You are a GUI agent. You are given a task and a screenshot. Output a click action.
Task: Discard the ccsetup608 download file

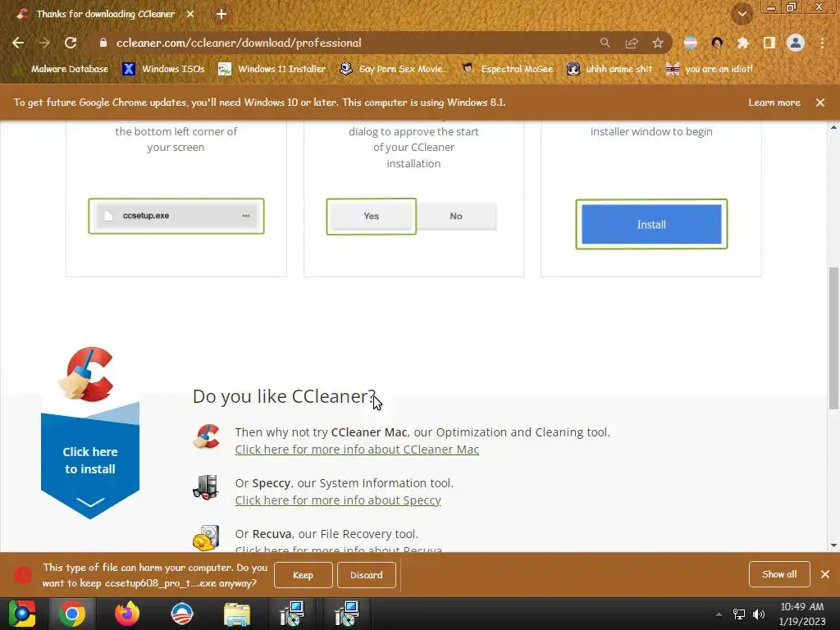point(367,575)
